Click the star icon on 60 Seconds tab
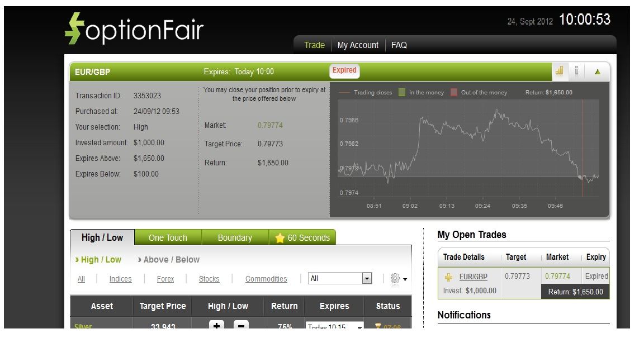 (280, 238)
